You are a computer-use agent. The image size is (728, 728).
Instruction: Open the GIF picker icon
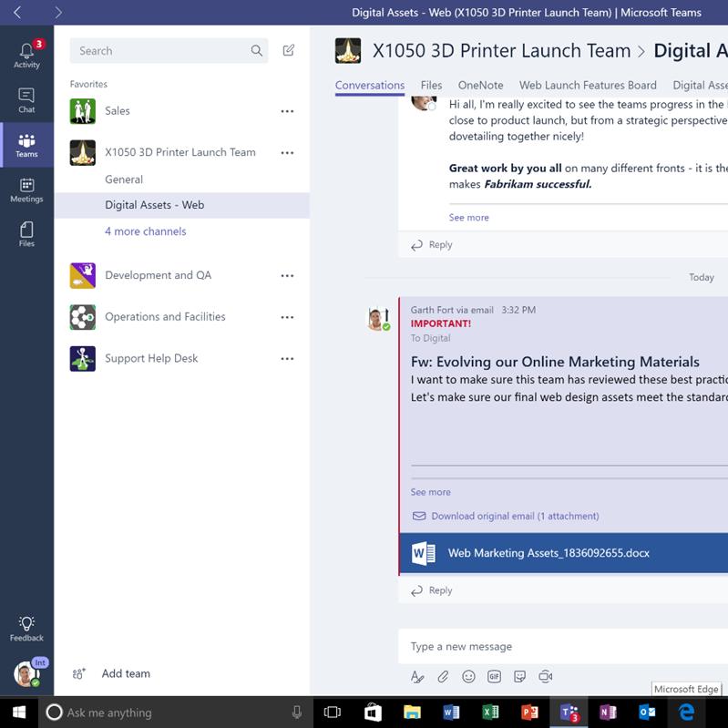tap(494, 676)
